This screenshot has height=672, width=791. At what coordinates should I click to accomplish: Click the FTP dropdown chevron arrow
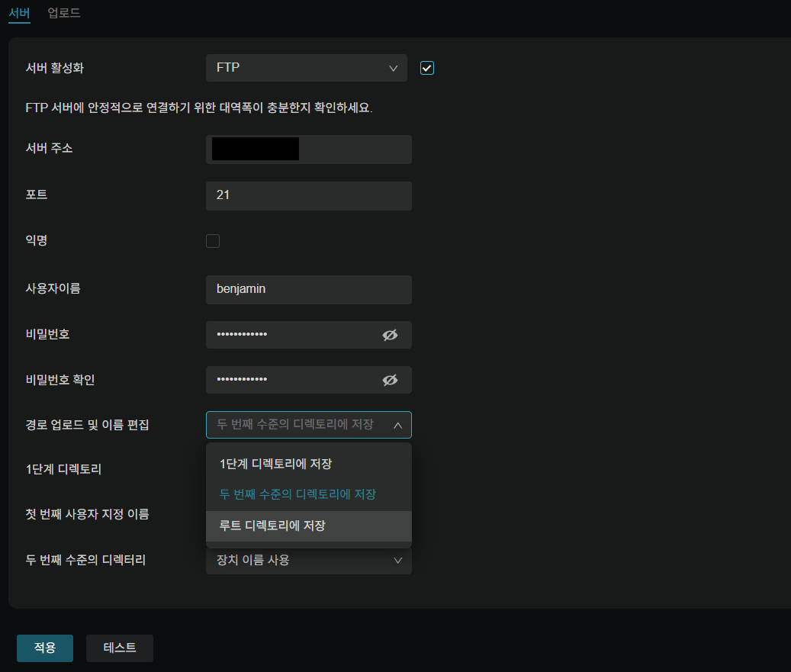pos(394,69)
